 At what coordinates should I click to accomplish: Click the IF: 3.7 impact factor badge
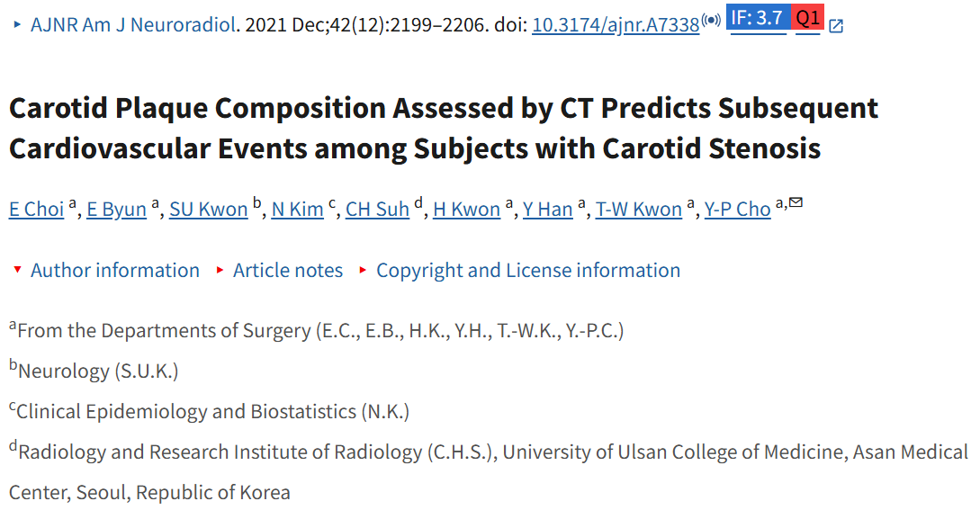pyautogui.click(x=758, y=17)
